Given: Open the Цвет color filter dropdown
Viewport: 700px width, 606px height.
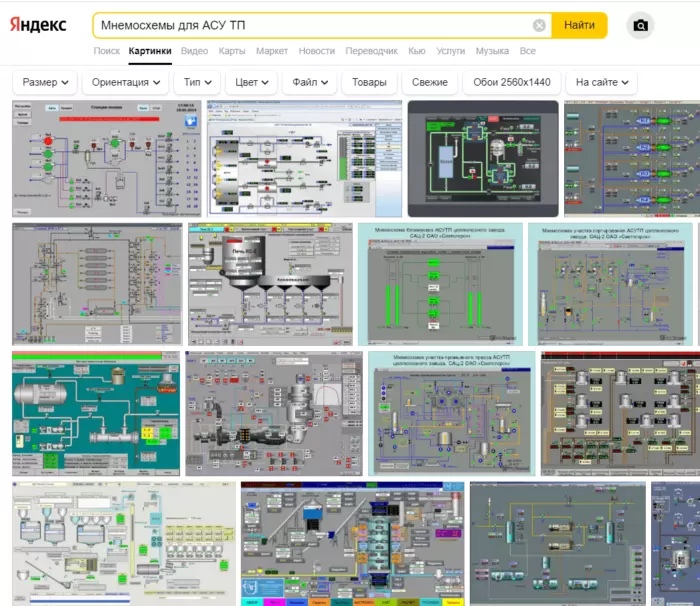Looking at the screenshot, I should click(252, 82).
